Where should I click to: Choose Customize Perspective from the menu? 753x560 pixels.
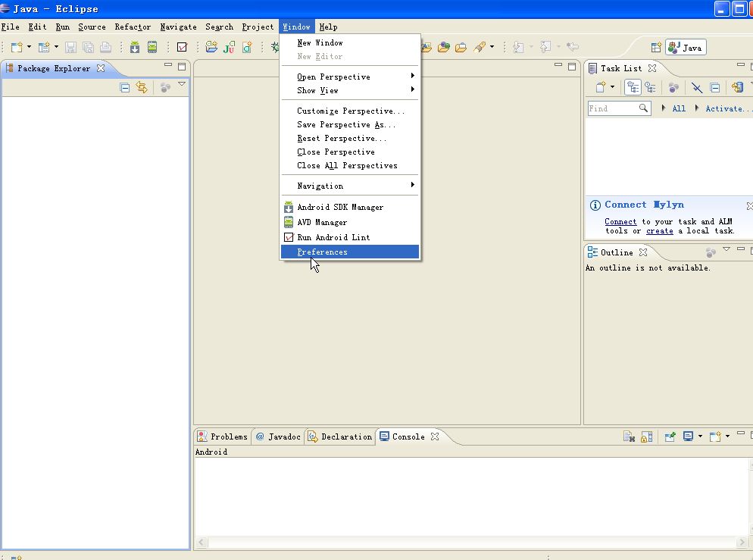click(350, 111)
